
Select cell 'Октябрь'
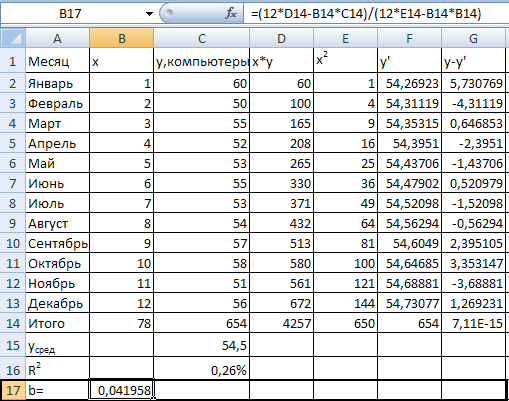coord(57,263)
